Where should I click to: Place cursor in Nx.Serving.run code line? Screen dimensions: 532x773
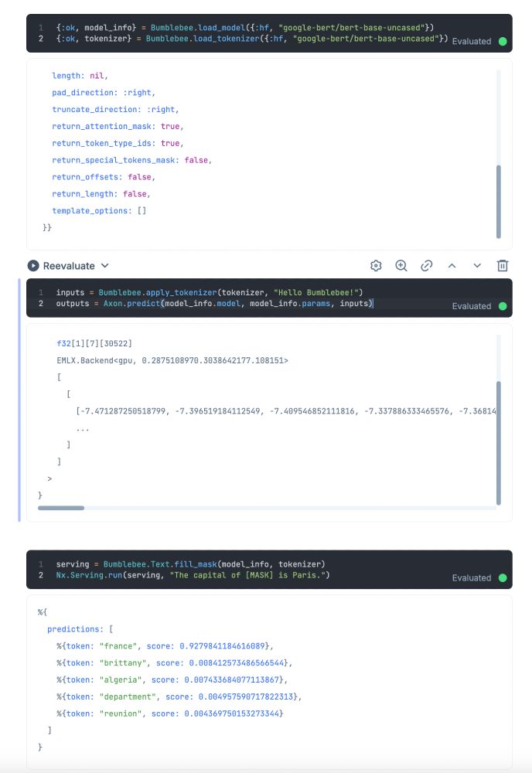click(x=193, y=575)
